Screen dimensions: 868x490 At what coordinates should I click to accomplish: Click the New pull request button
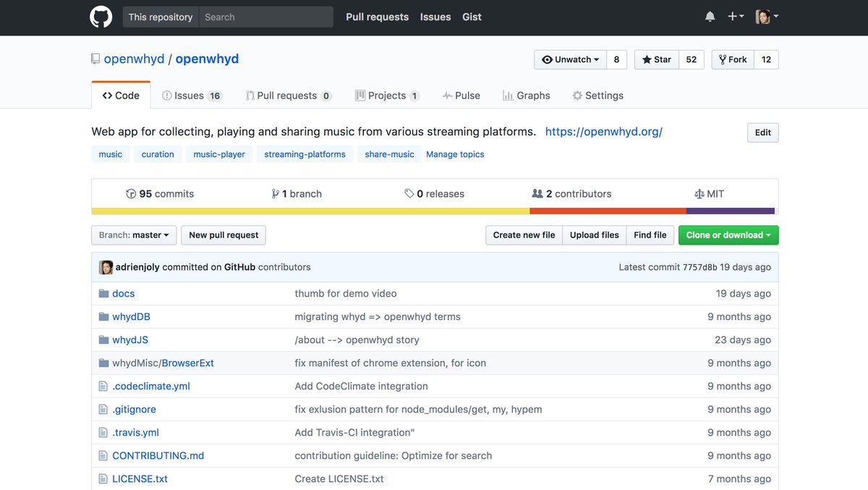pyautogui.click(x=224, y=235)
